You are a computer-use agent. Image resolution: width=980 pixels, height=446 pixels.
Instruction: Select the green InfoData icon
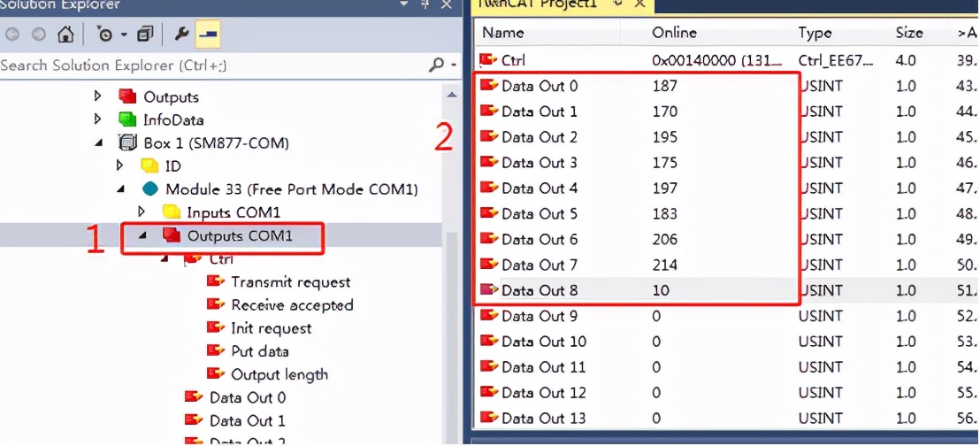coord(127,119)
